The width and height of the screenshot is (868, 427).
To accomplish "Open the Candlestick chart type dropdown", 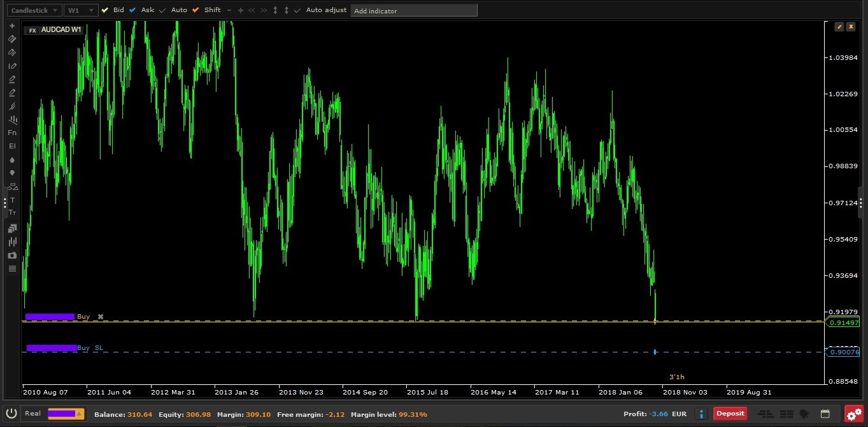I will click(x=35, y=10).
